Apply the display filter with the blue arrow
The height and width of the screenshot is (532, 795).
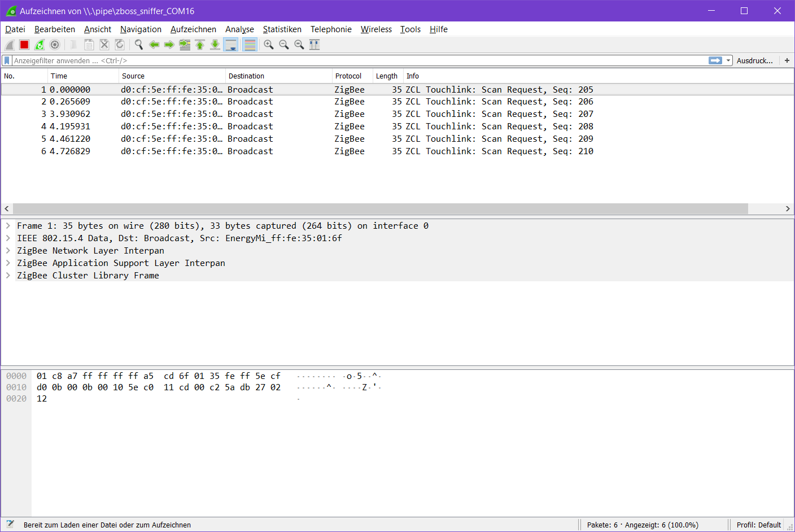pyautogui.click(x=715, y=60)
